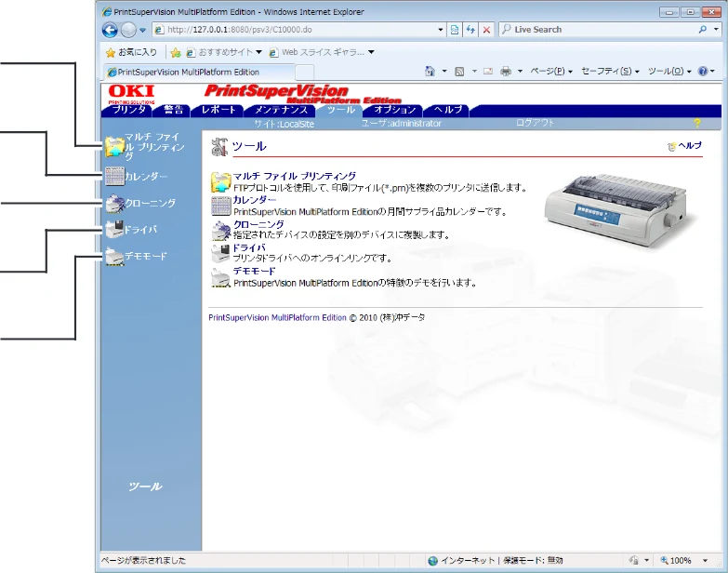Image resolution: width=728 pixels, height=573 pixels.
Task: Open the クローニング link in main list
Action: 258,224
